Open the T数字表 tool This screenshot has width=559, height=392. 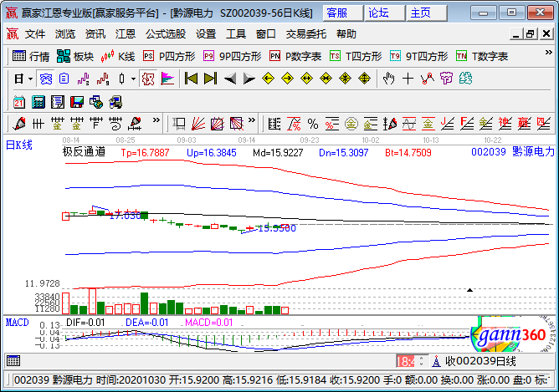click(x=482, y=56)
